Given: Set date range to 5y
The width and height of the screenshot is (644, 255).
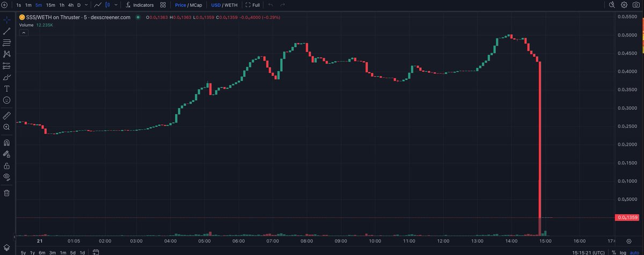Looking at the screenshot, I should (x=24, y=252).
